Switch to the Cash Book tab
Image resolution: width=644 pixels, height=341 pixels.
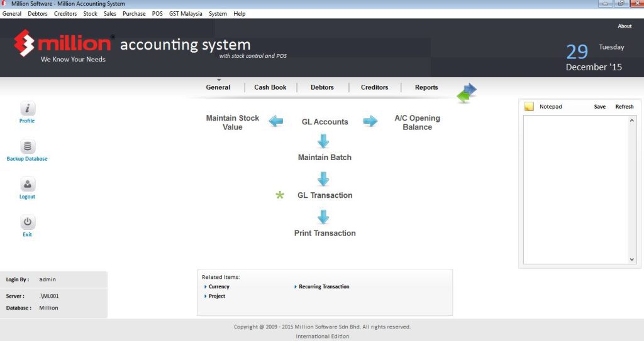[x=270, y=87]
